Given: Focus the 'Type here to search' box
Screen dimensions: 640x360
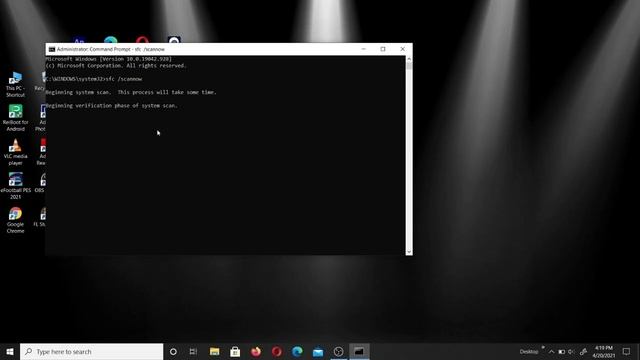Looking at the screenshot, I should 91,351.
